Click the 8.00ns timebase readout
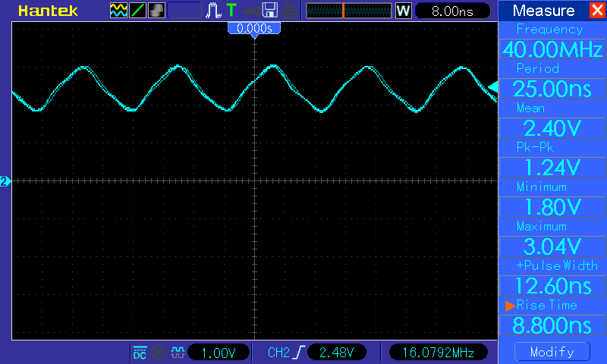607x364 pixels. [x=451, y=11]
